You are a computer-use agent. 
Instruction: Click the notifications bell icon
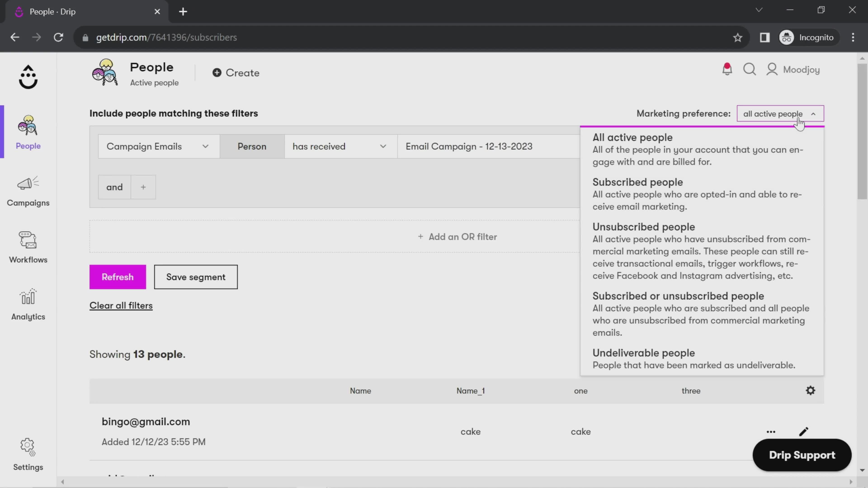(x=727, y=69)
